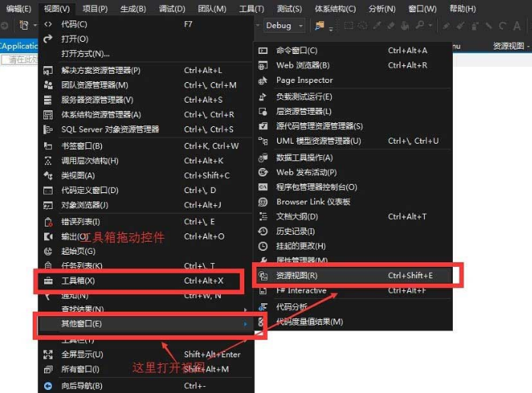Click the Full Screen (全屏显示) icon
The height and width of the screenshot is (393, 532).
tap(48, 354)
